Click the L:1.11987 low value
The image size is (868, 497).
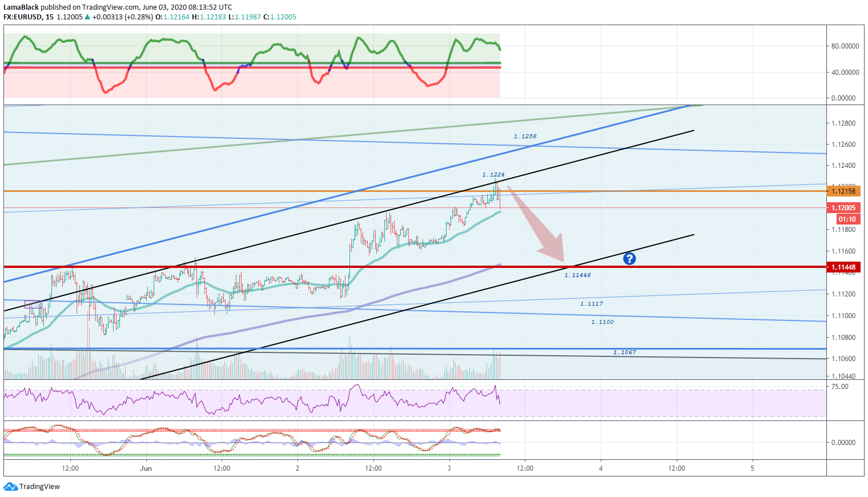point(246,17)
